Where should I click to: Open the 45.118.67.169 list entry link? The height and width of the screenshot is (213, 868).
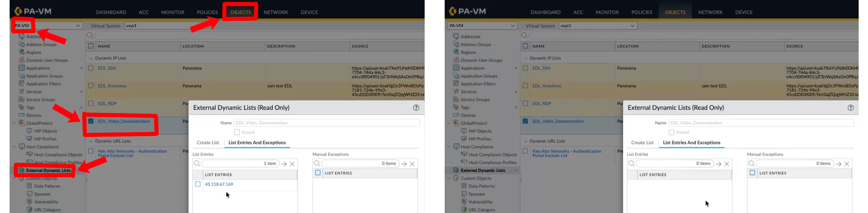point(219,184)
